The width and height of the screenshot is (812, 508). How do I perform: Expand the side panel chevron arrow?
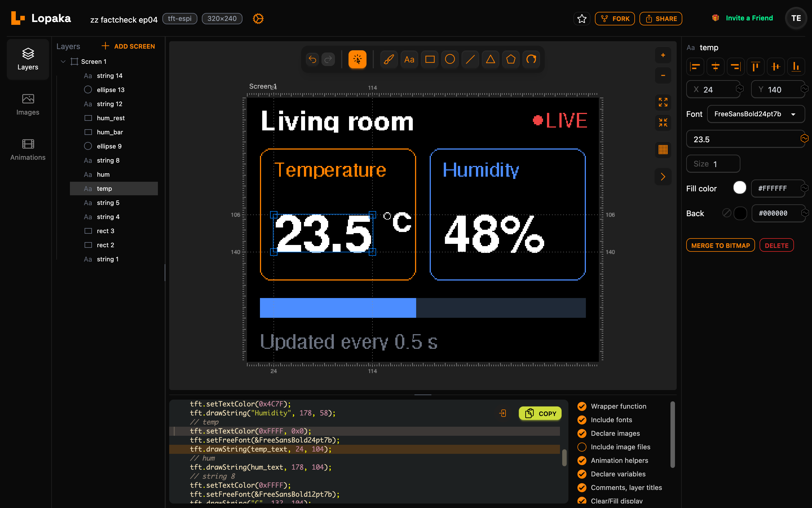[x=663, y=176]
